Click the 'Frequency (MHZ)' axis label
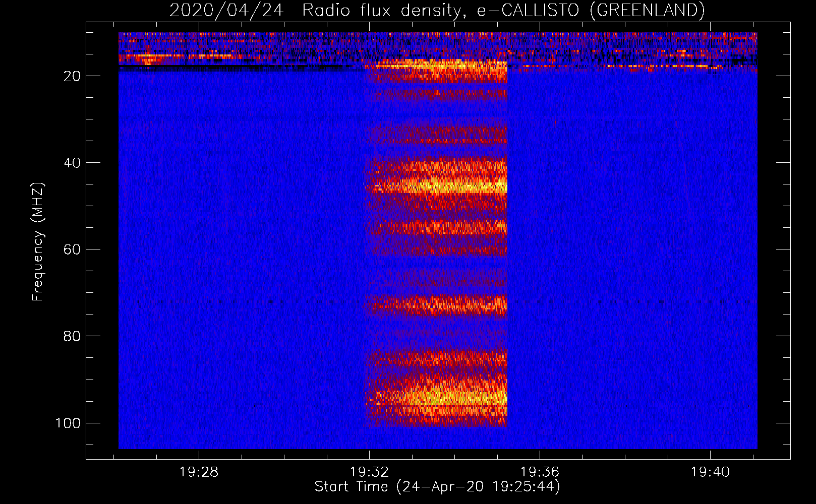The width and height of the screenshot is (816, 504). click(x=38, y=242)
